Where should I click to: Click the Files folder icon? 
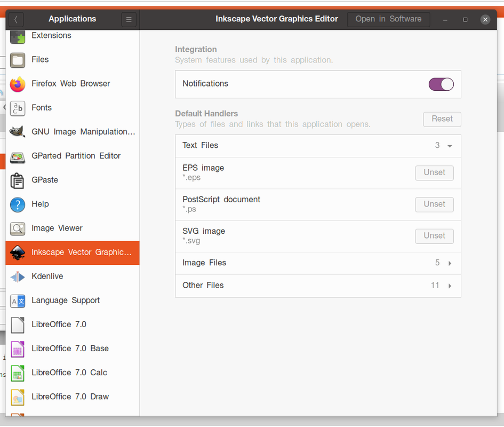click(18, 60)
